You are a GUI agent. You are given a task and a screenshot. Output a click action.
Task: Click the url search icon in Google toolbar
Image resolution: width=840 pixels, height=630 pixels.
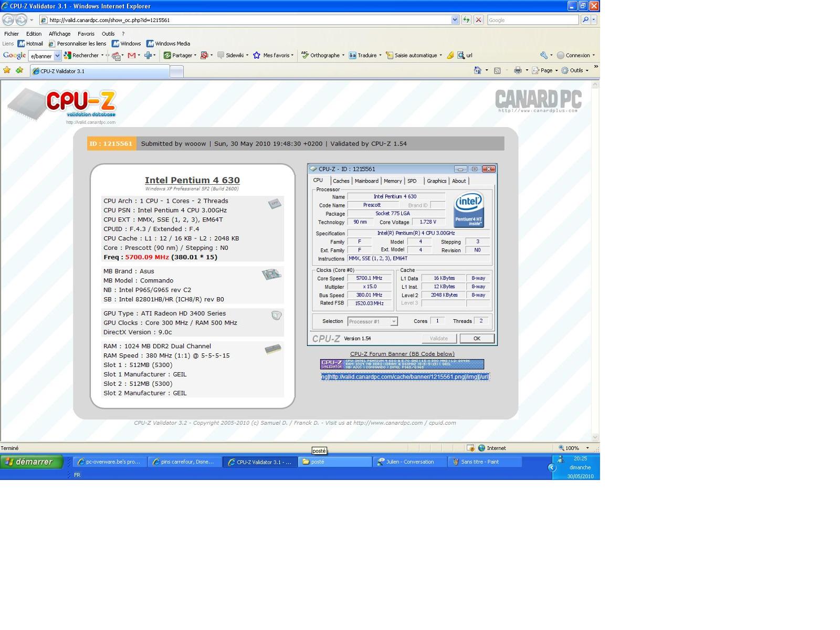tap(465, 55)
